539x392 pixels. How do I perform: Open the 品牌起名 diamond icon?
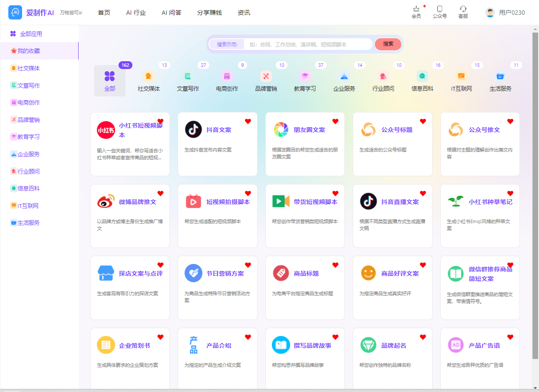point(368,345)
